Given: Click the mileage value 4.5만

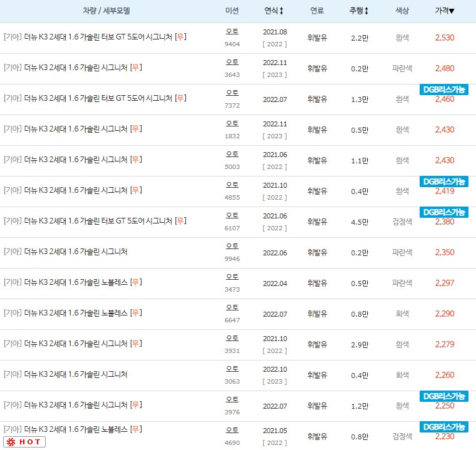Looking at the screenshot, I should coord(360,222).
